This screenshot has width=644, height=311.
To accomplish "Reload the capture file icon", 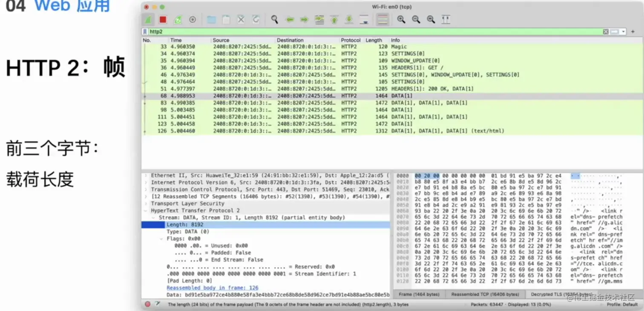I will coord(256,20).
